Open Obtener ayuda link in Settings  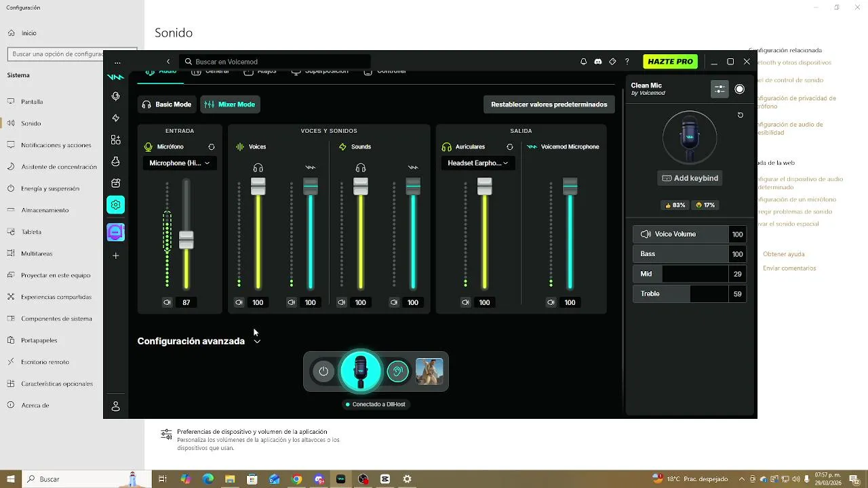pos(784,254)
